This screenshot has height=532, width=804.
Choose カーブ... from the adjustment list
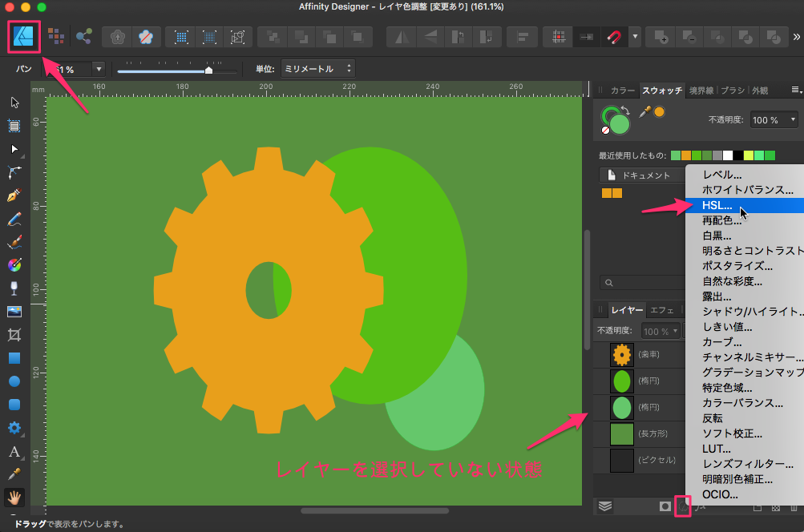(721, 342)
